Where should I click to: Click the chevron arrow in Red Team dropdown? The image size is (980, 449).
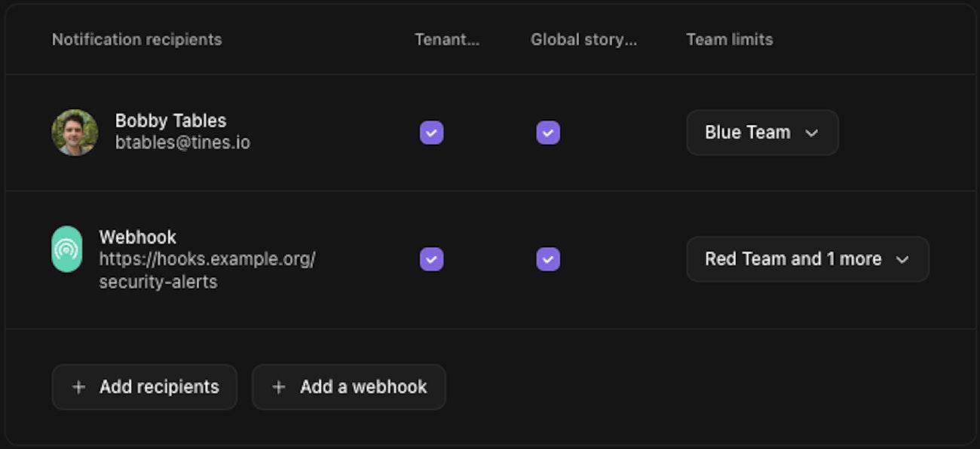pyautogui.click(x=902, y=260)
